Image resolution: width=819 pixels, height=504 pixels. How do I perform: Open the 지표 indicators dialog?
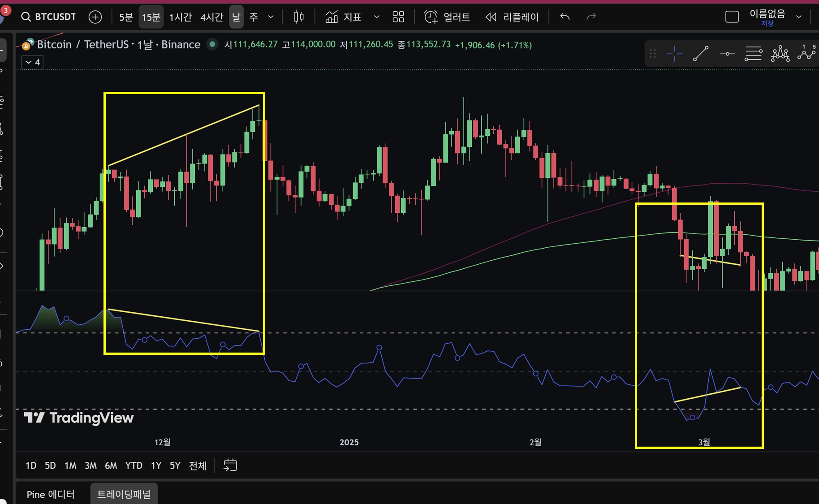[343, 17]
